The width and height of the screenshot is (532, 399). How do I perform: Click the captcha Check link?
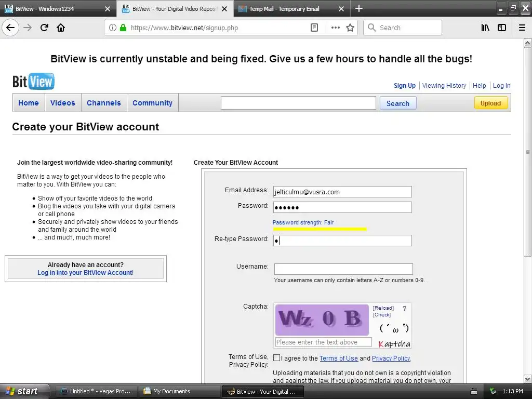382,314
